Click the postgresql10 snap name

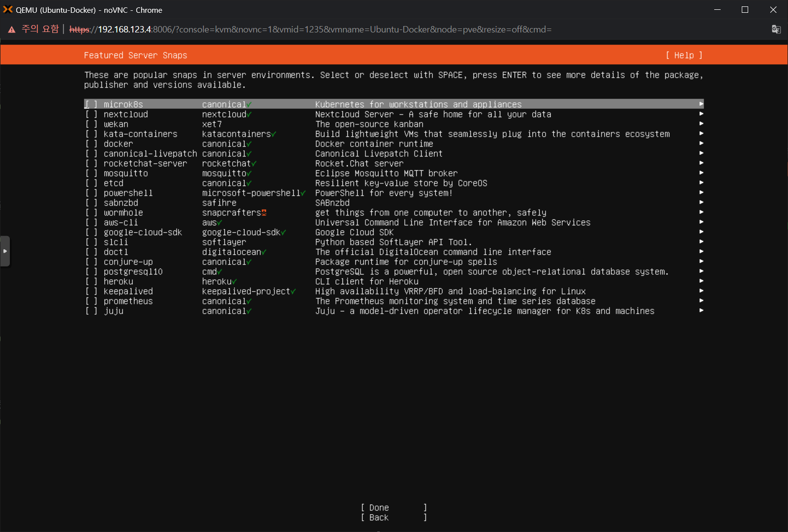coord(133,272)
